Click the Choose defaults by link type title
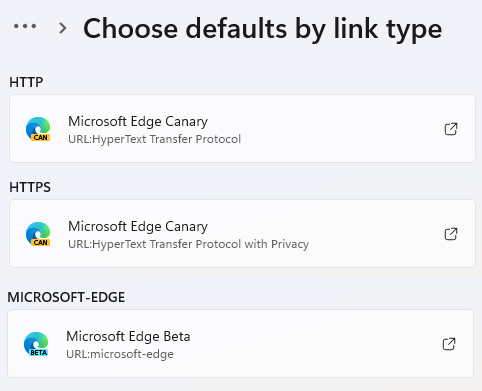Screen dimensions: 482x391 tap(263, 29)
